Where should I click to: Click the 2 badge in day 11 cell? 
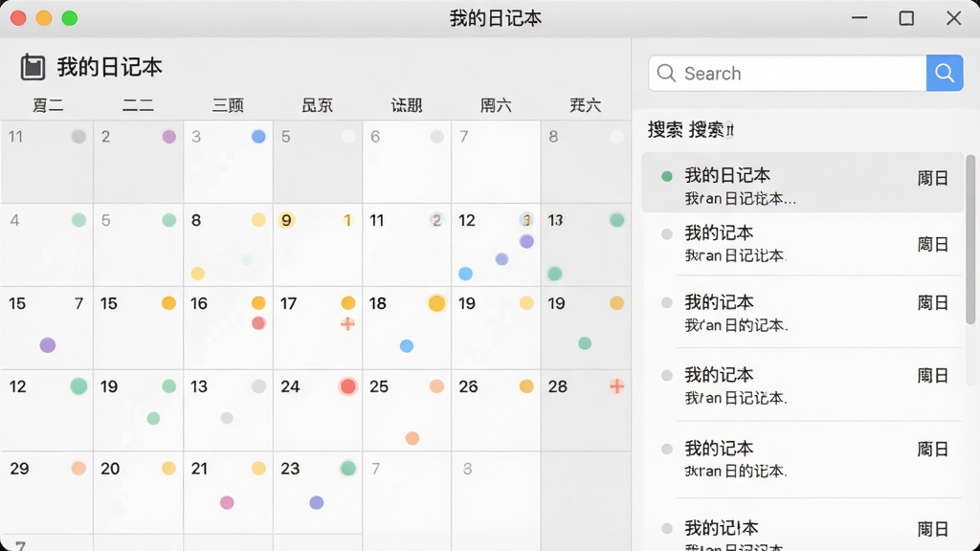tap(436, 220)
